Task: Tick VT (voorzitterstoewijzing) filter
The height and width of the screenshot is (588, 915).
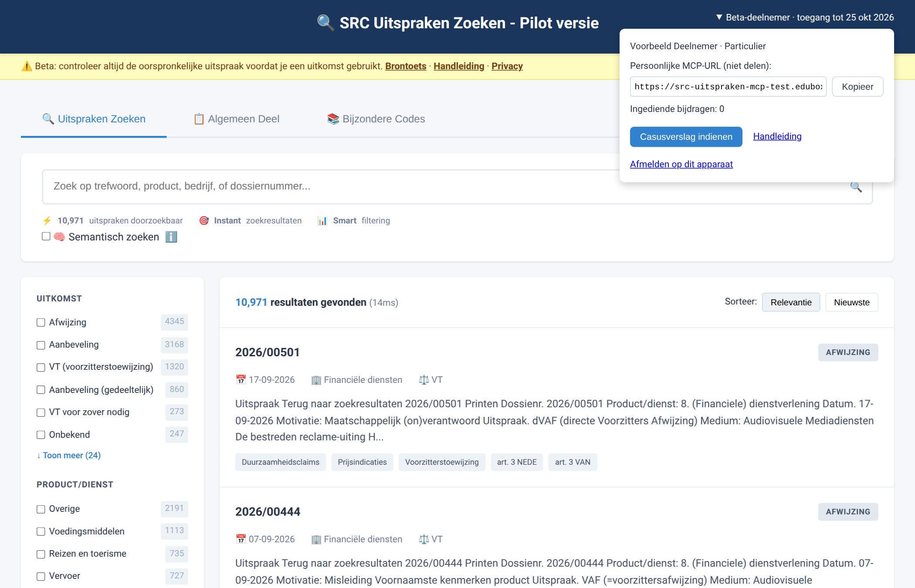Action: click(x=41, y=367)
